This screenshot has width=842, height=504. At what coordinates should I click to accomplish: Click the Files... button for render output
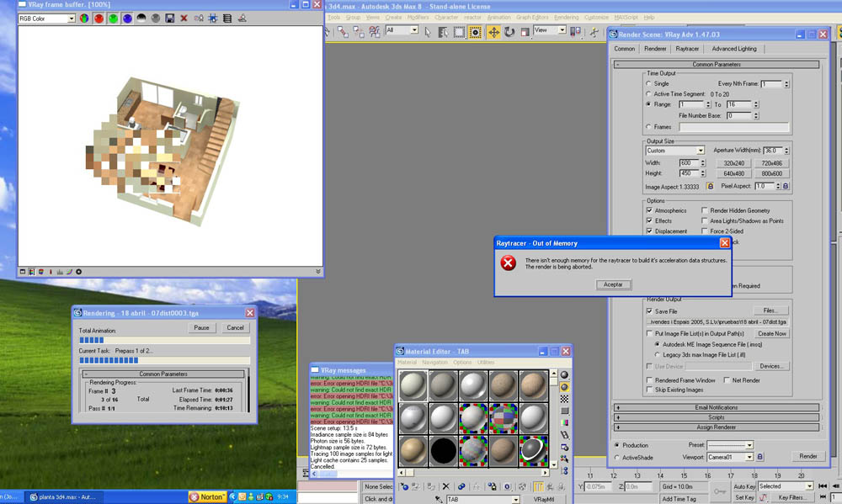point(770,310)
